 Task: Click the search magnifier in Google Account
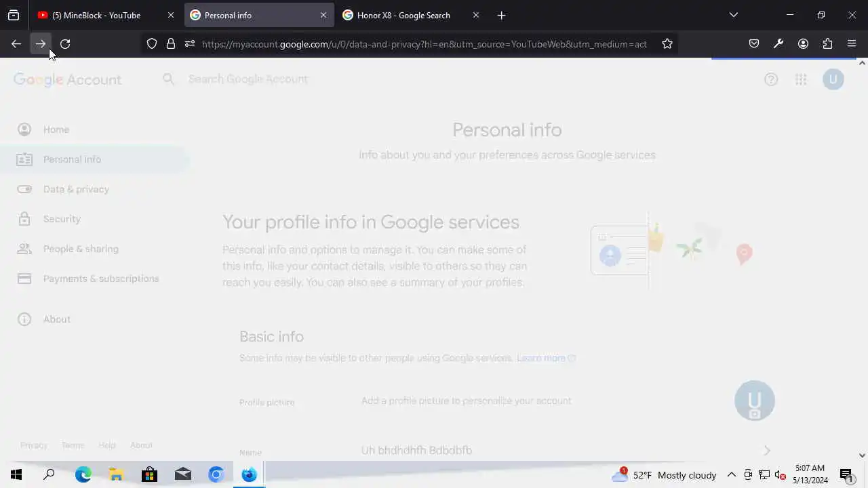[x=168, y=79]
